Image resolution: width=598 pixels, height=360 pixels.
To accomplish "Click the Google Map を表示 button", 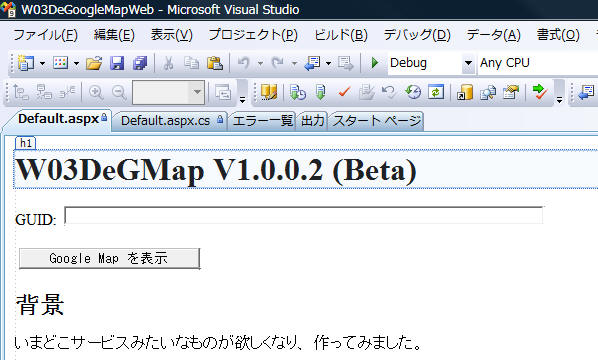I will (109, 259).
